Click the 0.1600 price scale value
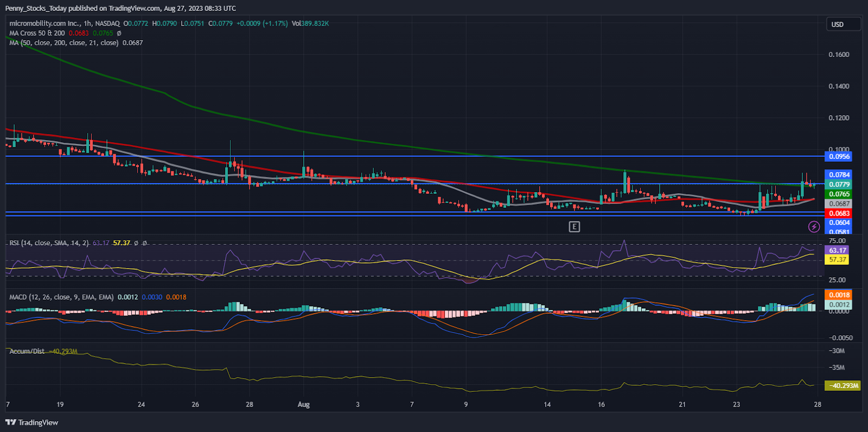Image resolution: width=868 pixels, height=432 pixels. click(839, 55)
